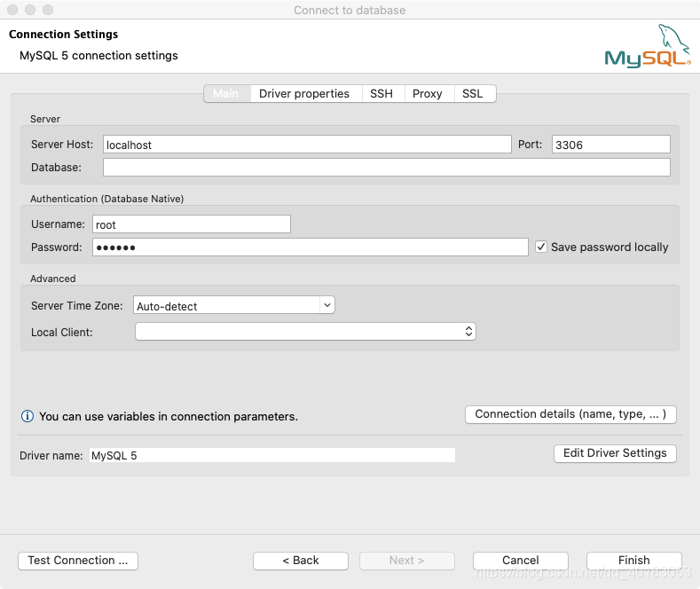Viewport: 700px width, 589px height.
Task: Click the empty Database field
Action: click(387, 168)
